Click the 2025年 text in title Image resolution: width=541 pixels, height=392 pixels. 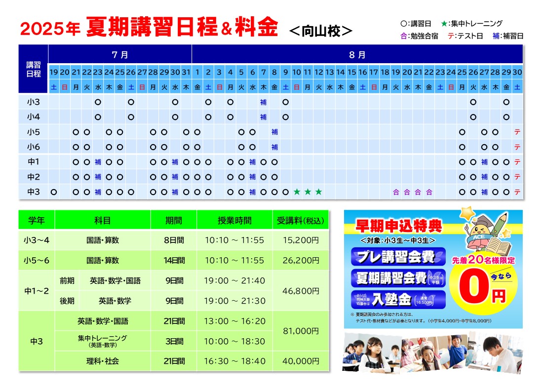[50, 29]
